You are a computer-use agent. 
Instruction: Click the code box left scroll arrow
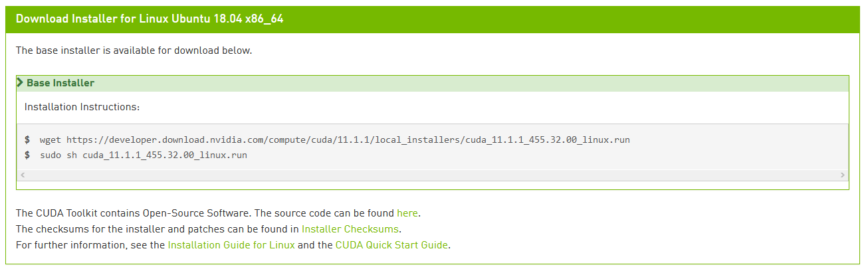22,175
